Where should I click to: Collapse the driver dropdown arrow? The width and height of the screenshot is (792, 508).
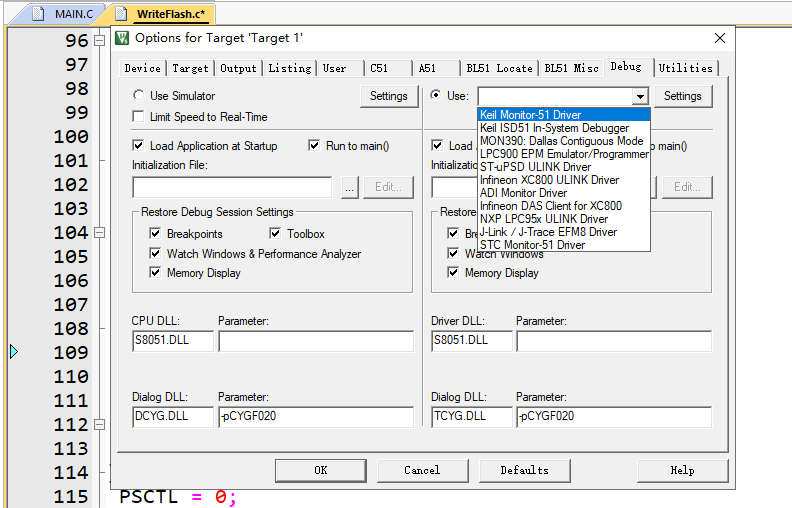[x=640, y=96]
